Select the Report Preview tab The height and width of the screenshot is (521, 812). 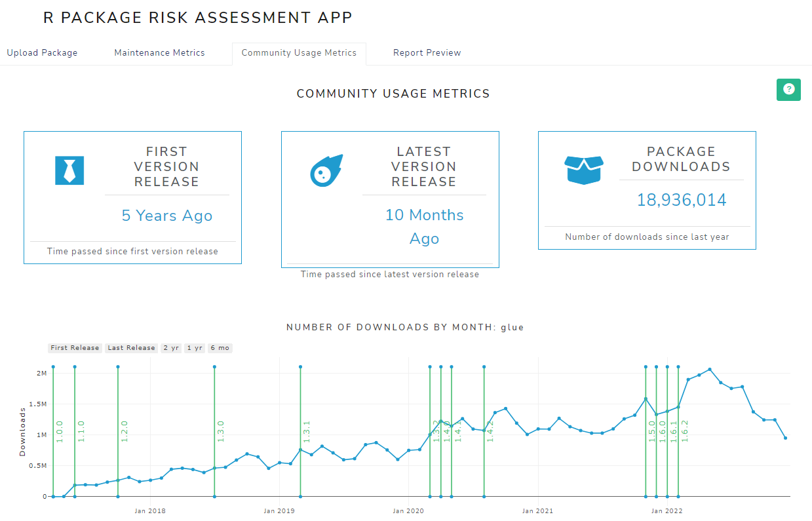427,52
